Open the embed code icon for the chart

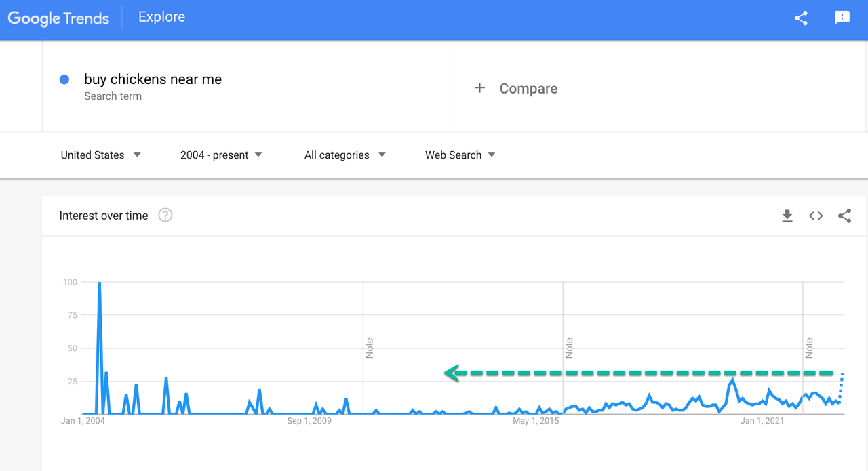point(816,216)
